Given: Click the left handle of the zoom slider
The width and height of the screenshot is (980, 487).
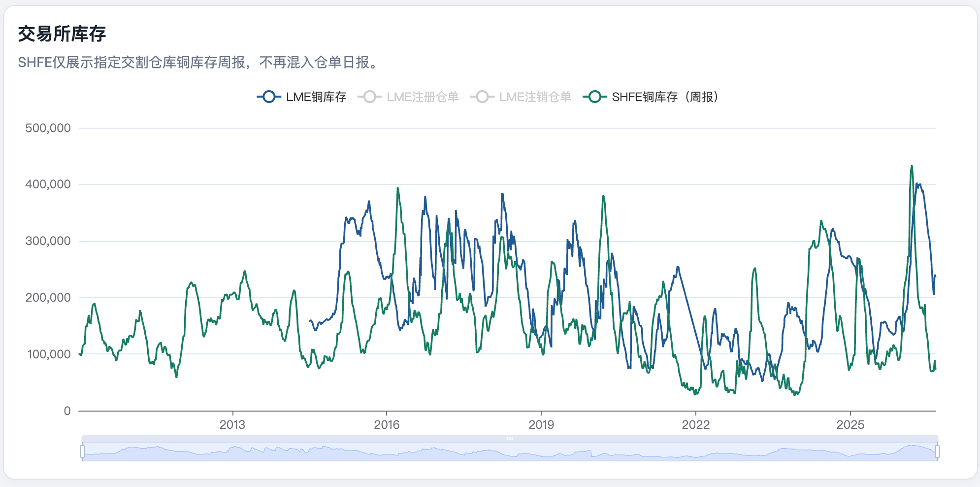Looking at the screenshot, I should coord(82,451).
